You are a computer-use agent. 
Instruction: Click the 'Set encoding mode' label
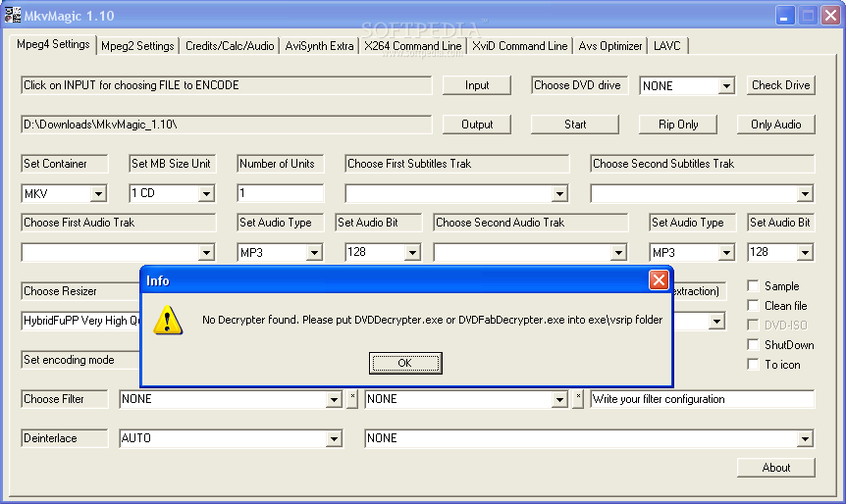click(x=69, y=360)
